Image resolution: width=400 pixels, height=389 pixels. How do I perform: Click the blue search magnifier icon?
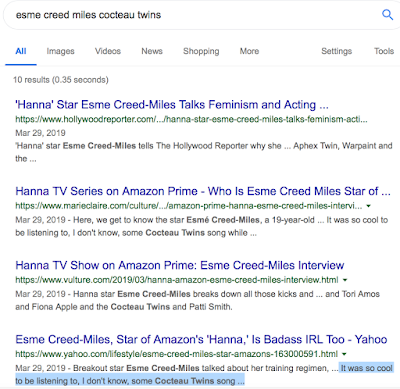point(387,15)
